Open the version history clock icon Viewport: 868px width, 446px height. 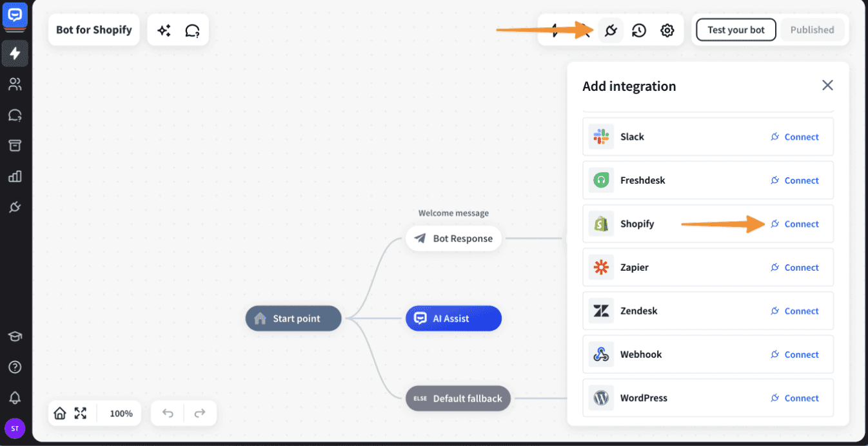(638, 30)
